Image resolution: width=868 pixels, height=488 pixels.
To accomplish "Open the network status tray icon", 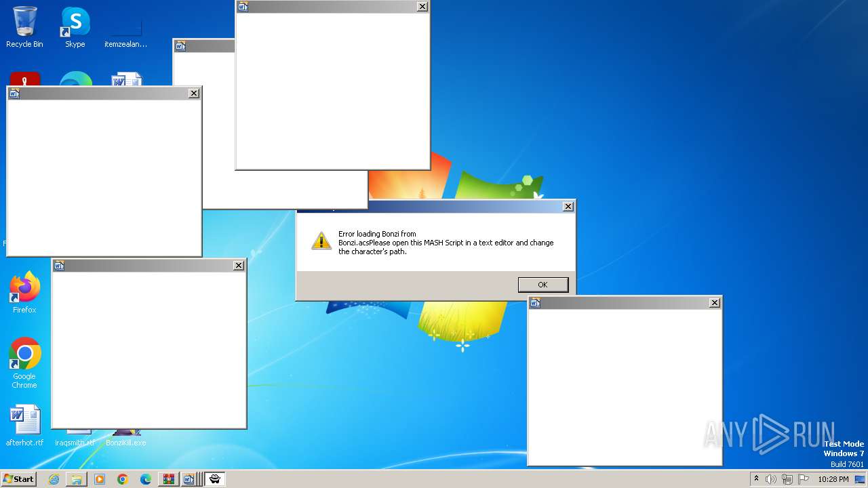I will (787, 479).
